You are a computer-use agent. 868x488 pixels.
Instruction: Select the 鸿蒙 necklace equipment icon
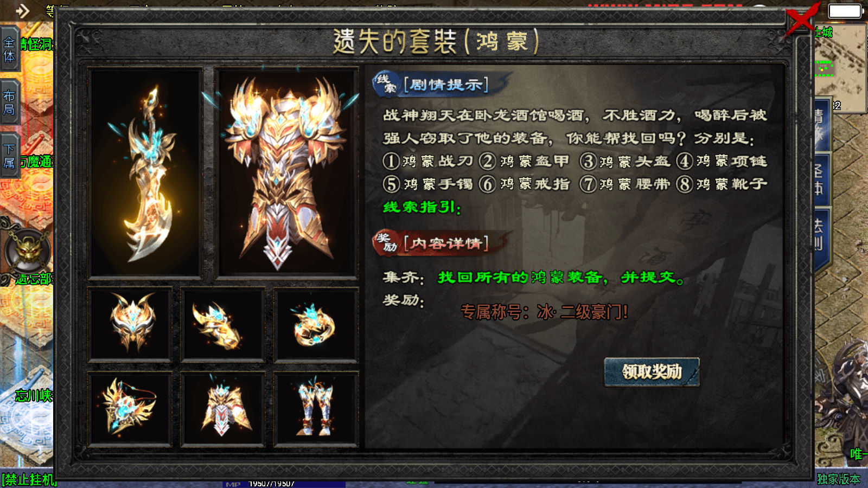[x=130, y=409]
